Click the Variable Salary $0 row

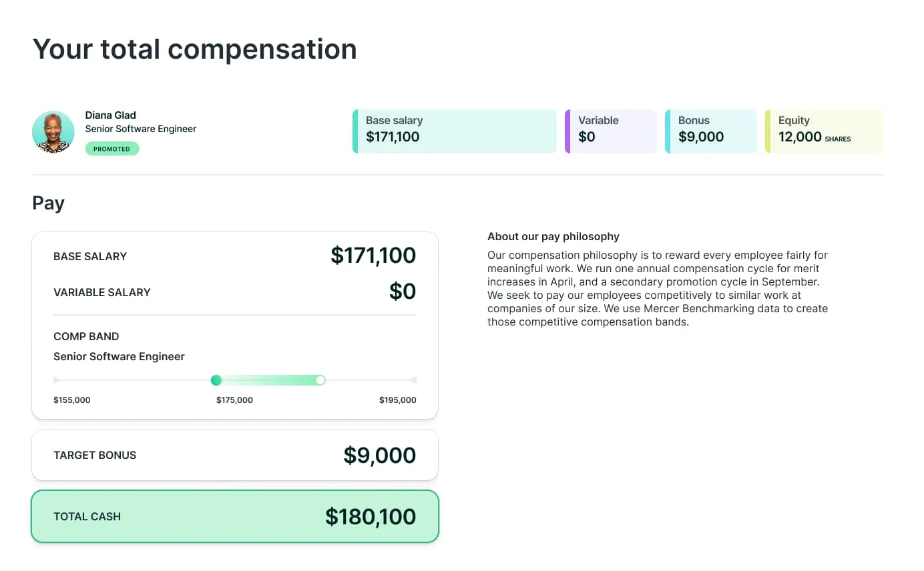235,292
